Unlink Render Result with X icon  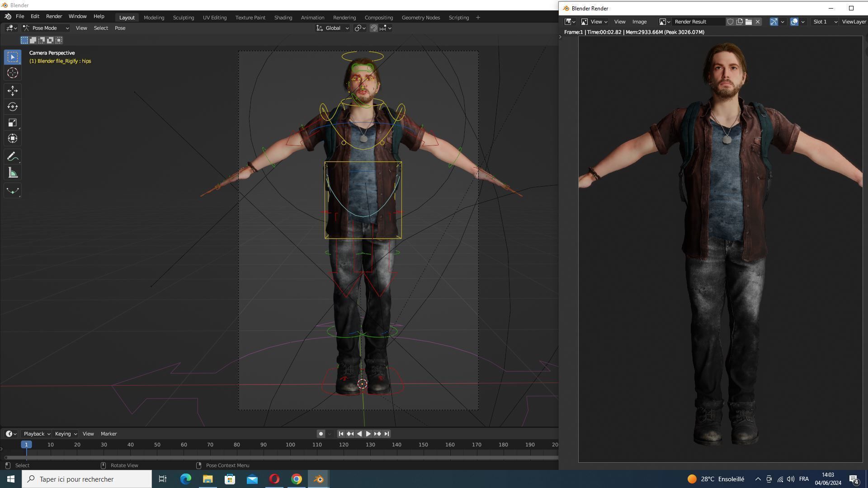pos(758,22)
